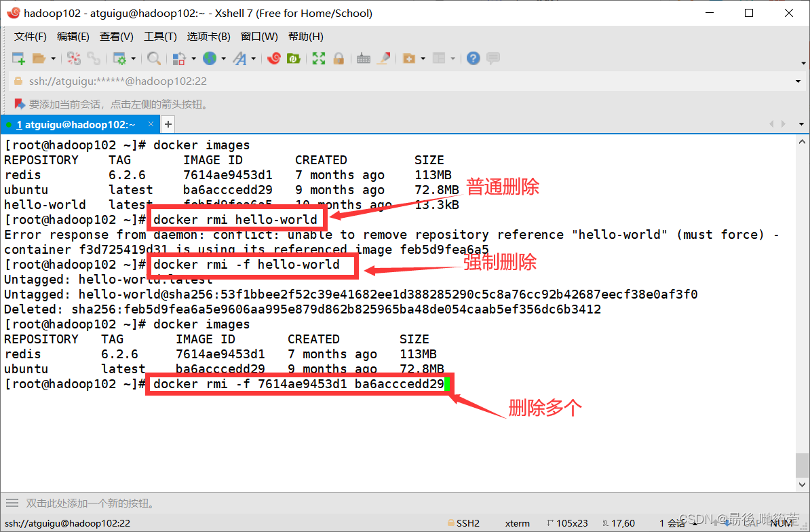This screenshot has width=810, height=532.
Task: Expand the Font dropdown arrow
Action: [254, 58]
